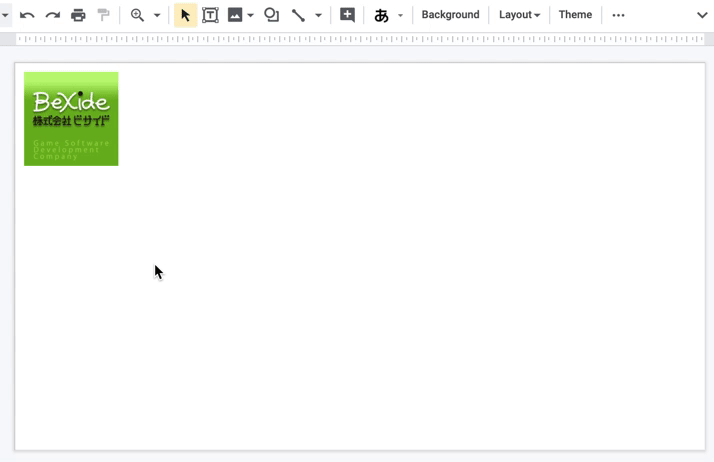Activate the Paint format roller icon
The height and width of the screenshot is (462, 714).
pos(104,15)
